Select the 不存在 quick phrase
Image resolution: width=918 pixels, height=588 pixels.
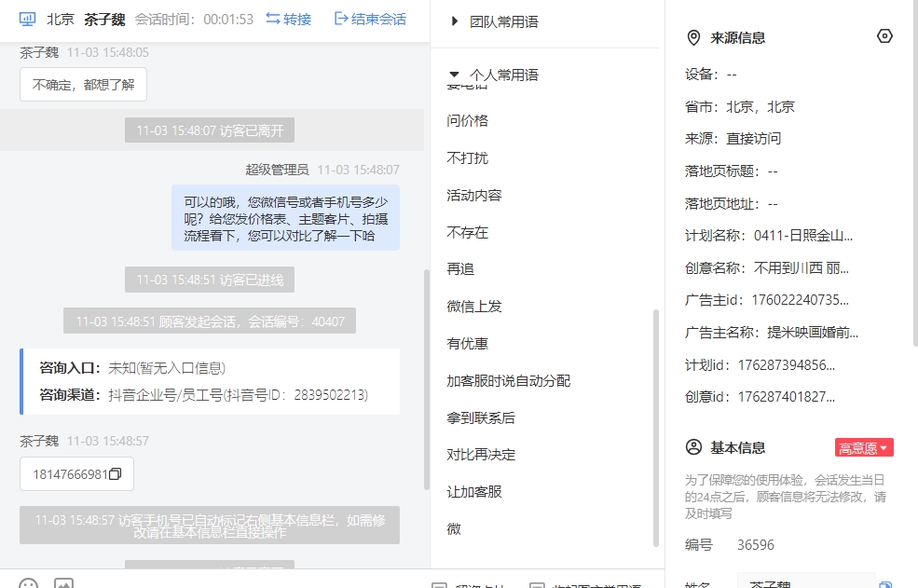467,233
